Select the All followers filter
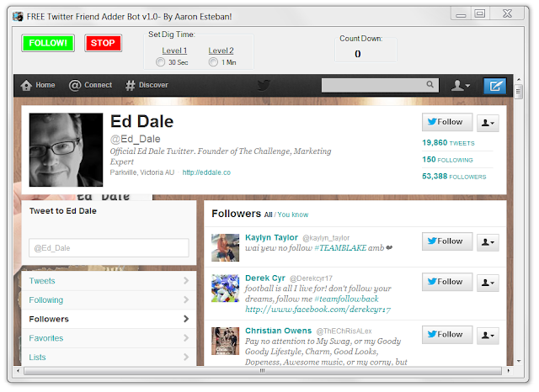Viewport: 539px width, 392px height. point(268,215)
